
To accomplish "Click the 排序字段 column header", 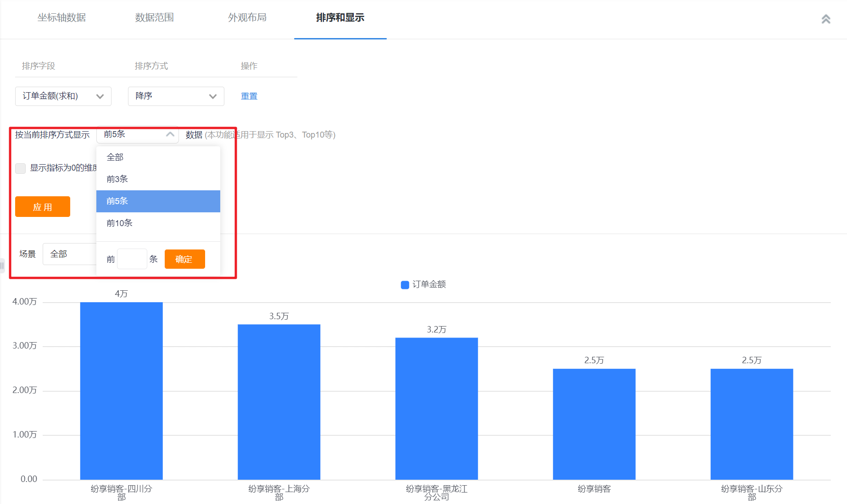I will [39, 66].
